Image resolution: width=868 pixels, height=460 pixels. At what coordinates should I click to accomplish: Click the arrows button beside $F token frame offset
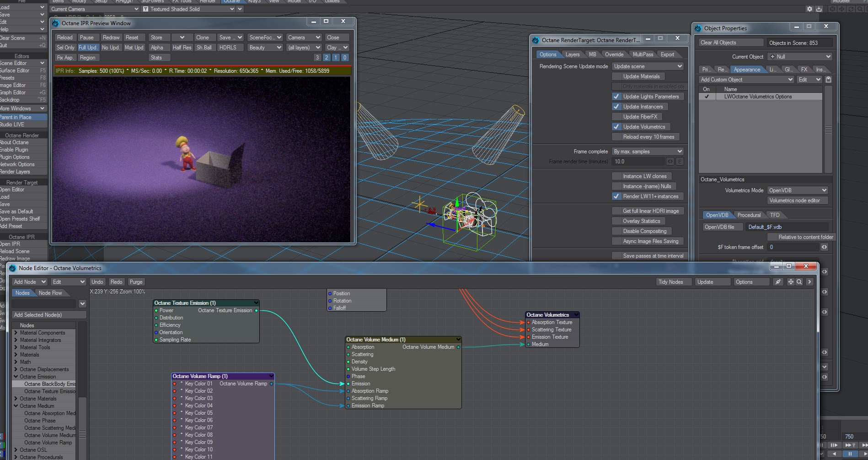tap(824, 247)
